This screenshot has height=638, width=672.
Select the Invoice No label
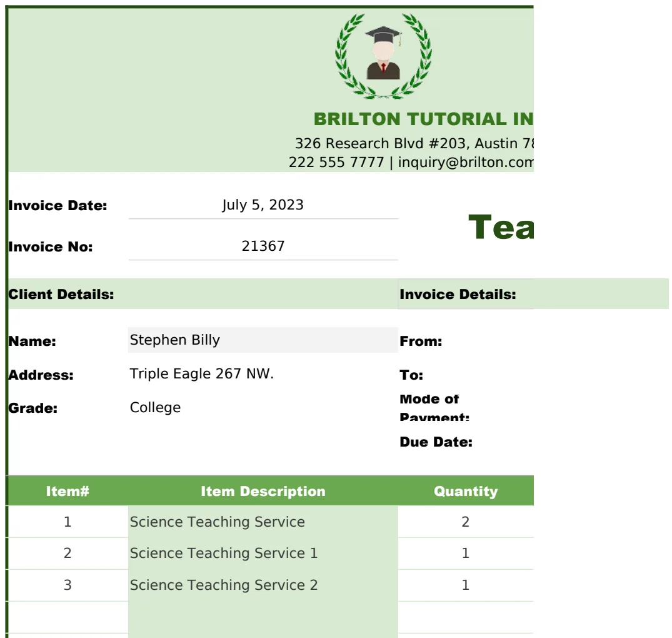51,247
